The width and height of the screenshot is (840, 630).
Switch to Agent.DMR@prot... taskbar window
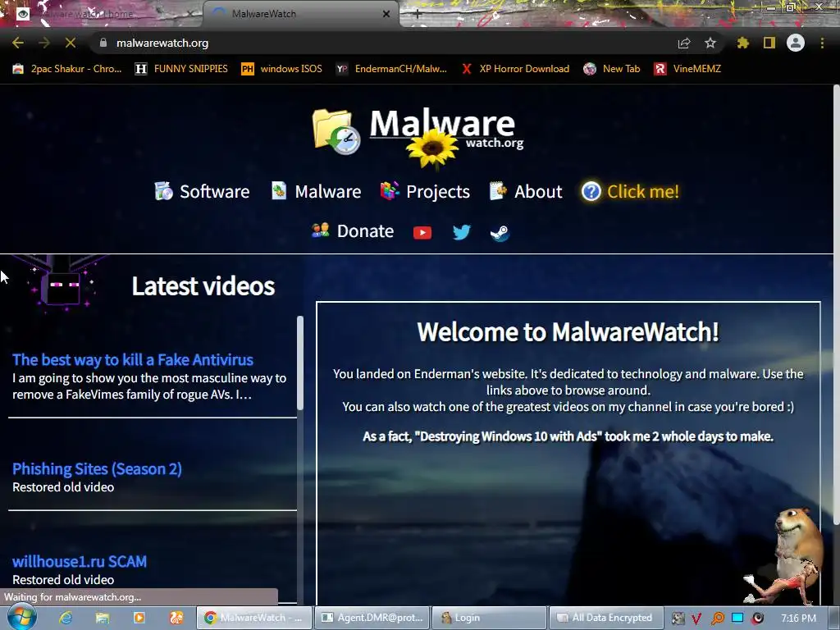pyautogui.click(x=372, y=618)
